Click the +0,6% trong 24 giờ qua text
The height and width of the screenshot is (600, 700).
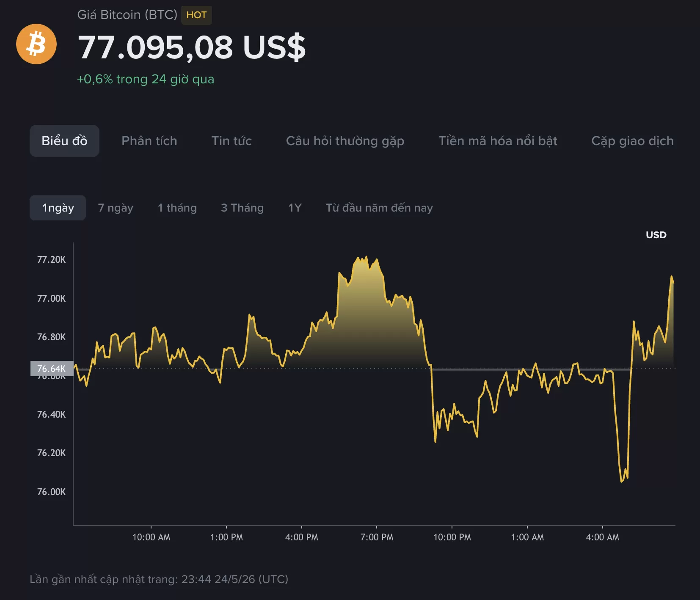(x=146, y=79)
